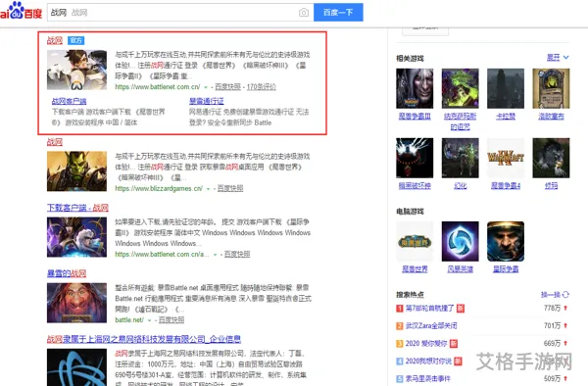This screenshot has width=588, height=386.
Task: Click the thumbnail of 下载客户端 result
Action: click(x=76, y=237)
